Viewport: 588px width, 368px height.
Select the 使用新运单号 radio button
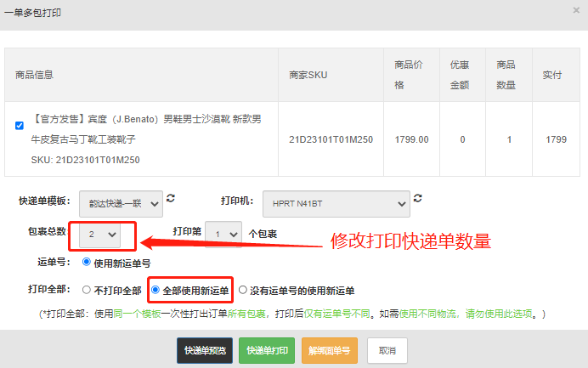[x=86, y=263]
